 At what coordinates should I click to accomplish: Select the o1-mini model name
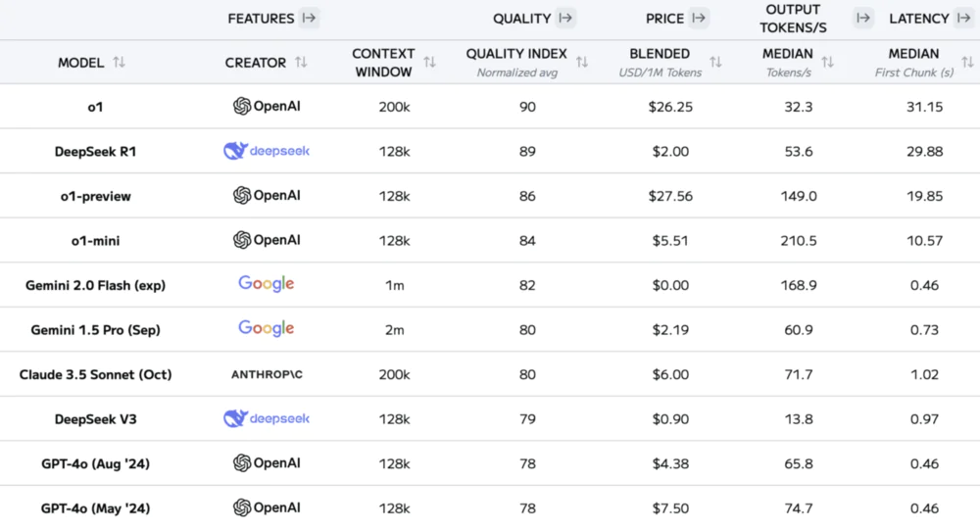point(95,240)
